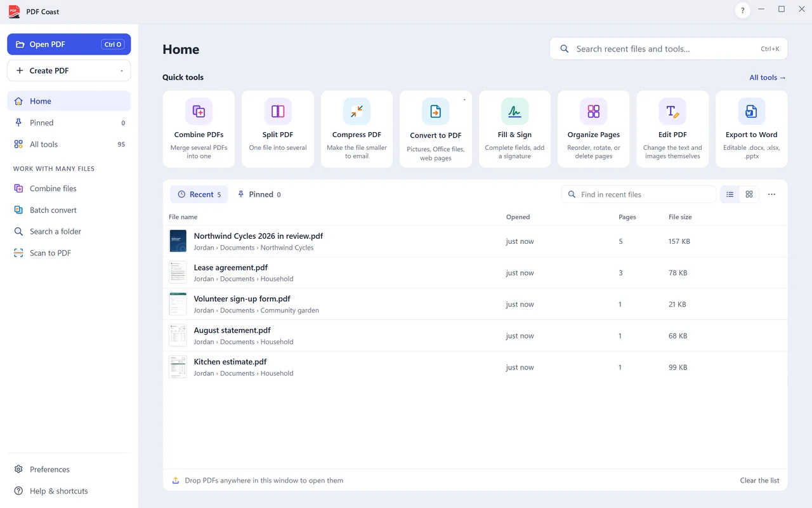Open the Combine PDFs quick tool
This screenshot has width=812, height=508.
(199, 129)
